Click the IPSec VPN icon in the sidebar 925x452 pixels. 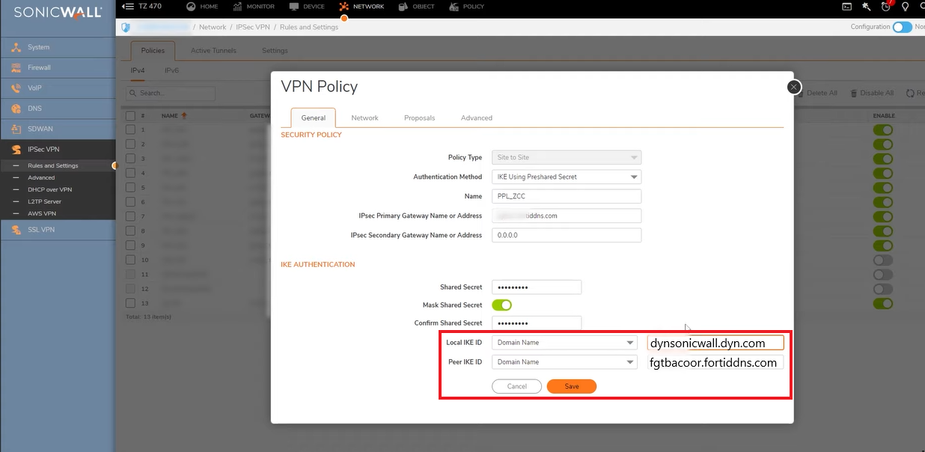(17, 150)
